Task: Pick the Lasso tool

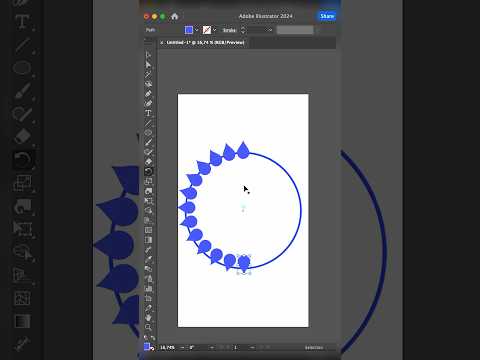Action: tap(148, 84)
